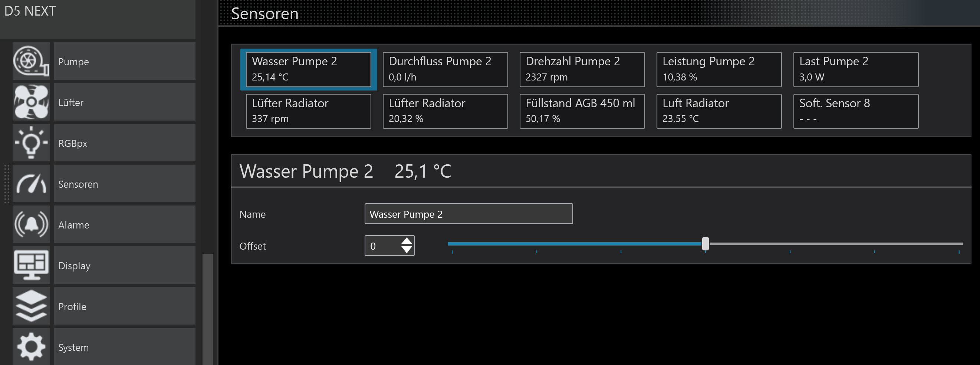Click the Pumpe pump icon
The image size is (980, 365).
pyautogui.click(x=31, y=61)
